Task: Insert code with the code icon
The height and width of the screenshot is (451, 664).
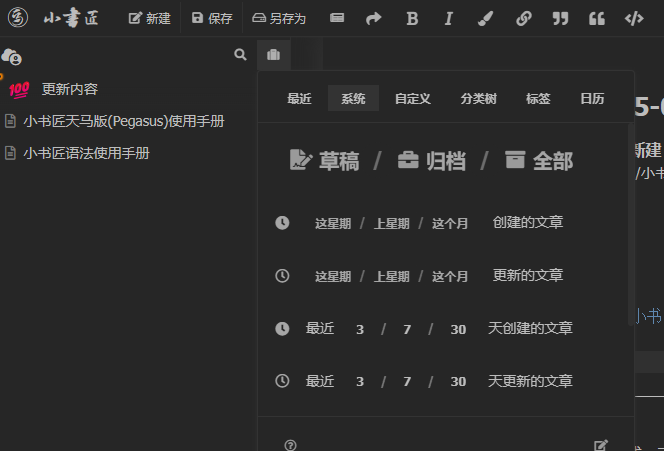Action: point(634,19)
